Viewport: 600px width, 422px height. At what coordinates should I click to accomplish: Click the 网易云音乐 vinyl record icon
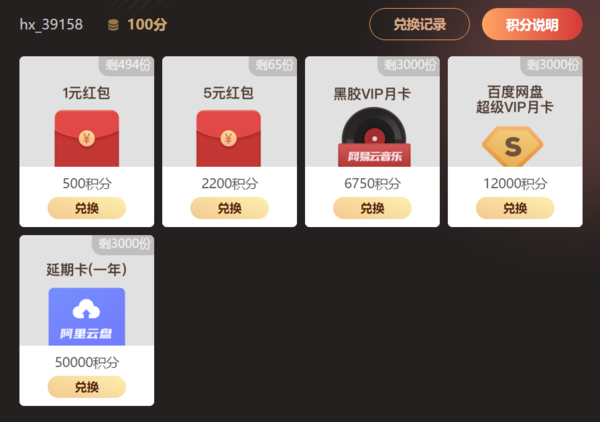pos(374,137)
